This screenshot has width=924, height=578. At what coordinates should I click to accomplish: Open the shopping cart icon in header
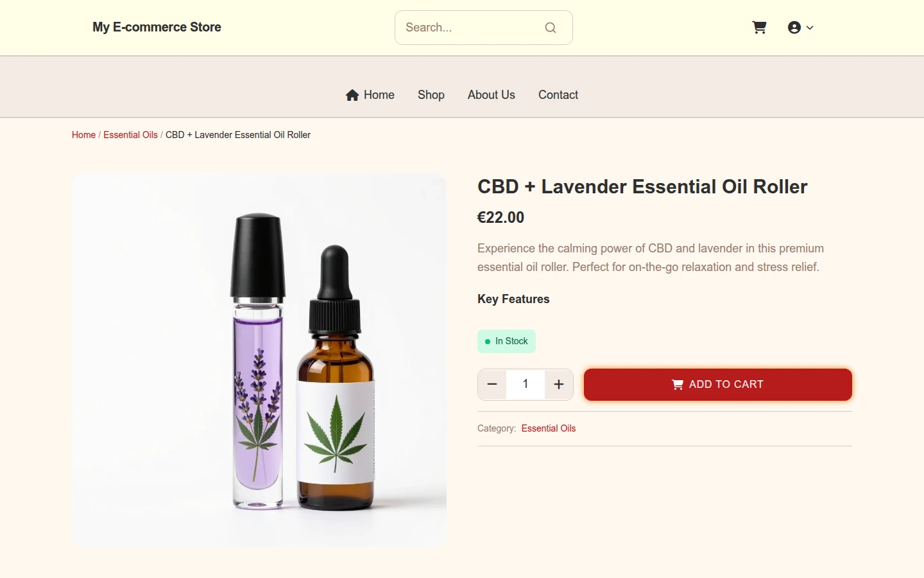point(759,28)
